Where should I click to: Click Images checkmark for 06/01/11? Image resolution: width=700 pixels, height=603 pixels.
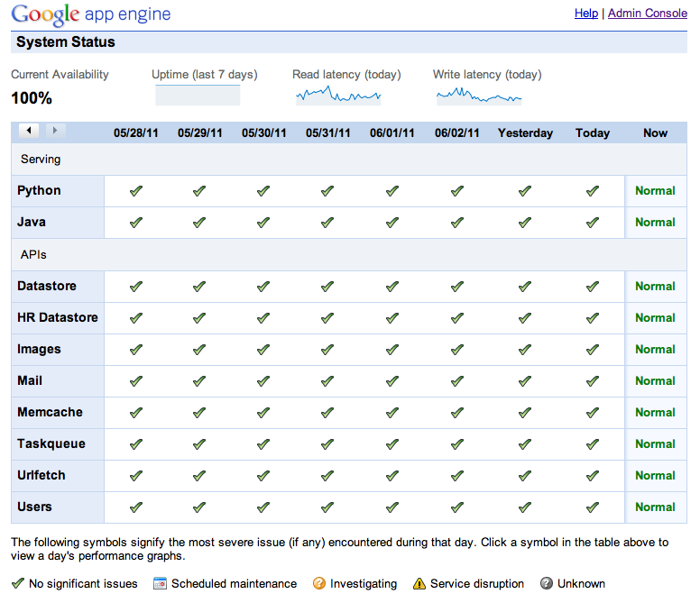[x=392, y=350]
